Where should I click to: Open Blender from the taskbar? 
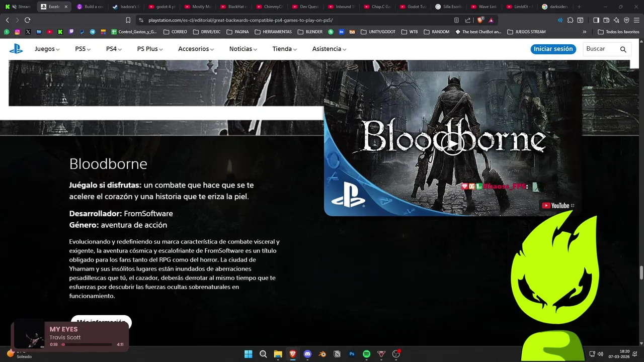322,354
